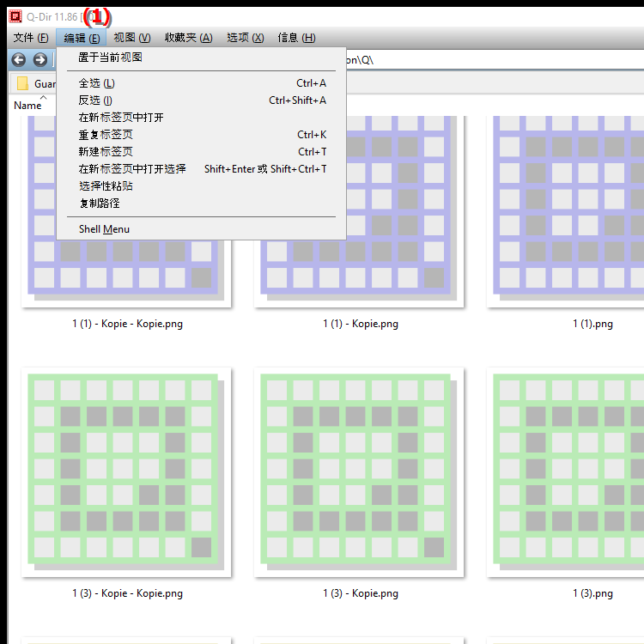Image resolution: width=644 pixels, height=644 pixels.
Task: Choose 复制路径 menu entry
Action: click(x=201, y=204)
